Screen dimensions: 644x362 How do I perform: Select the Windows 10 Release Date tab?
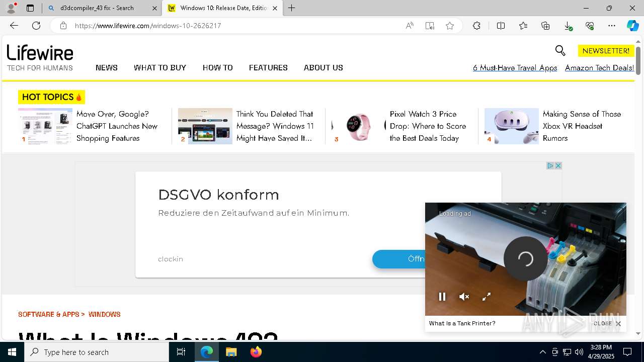[223, 8]
